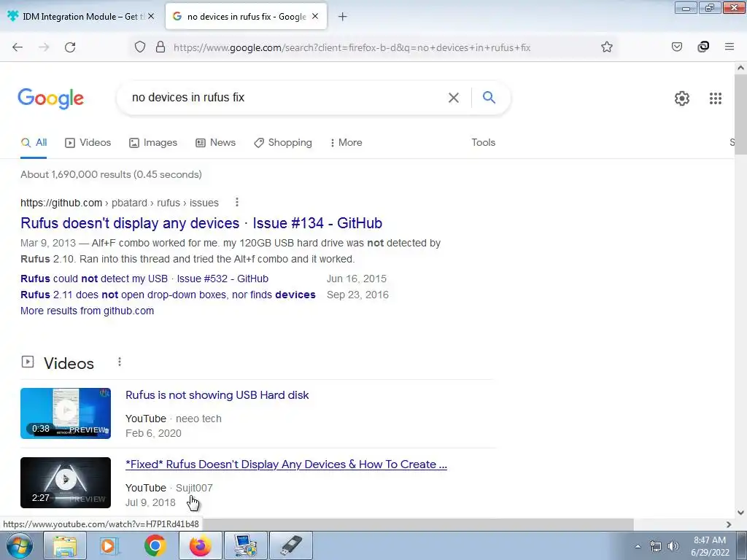Image resolution: width=747 pixels, height=560 pixels.
Task: Close the Google search results tab
Action: click(x=315, y=16)
